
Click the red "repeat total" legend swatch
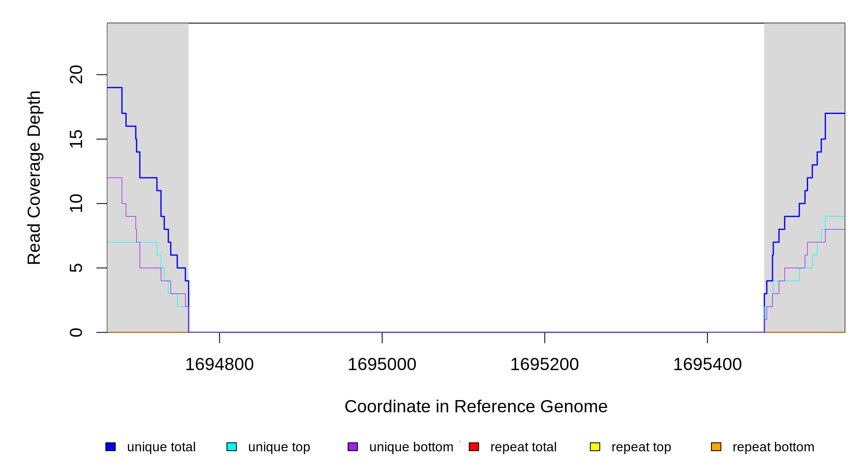click(x=474, y=447)
